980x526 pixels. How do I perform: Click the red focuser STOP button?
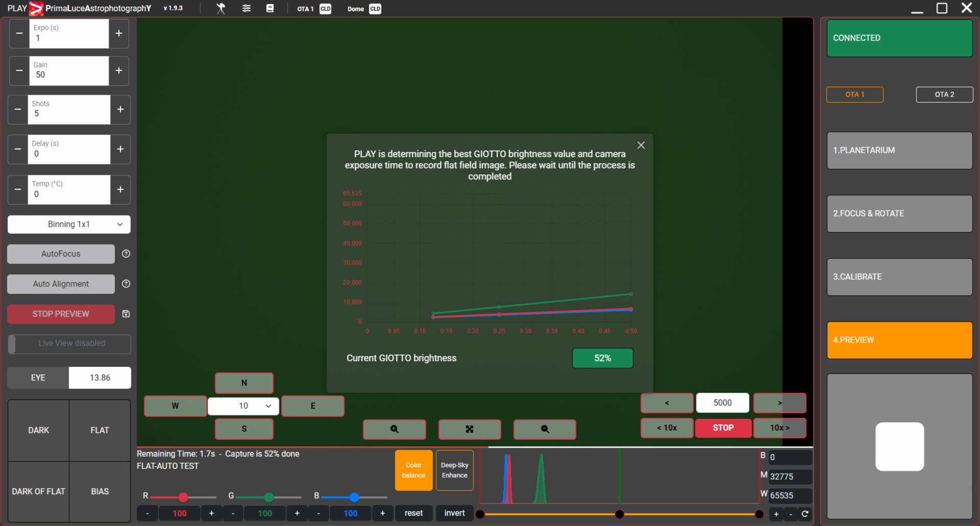click(x=723, y=428)
